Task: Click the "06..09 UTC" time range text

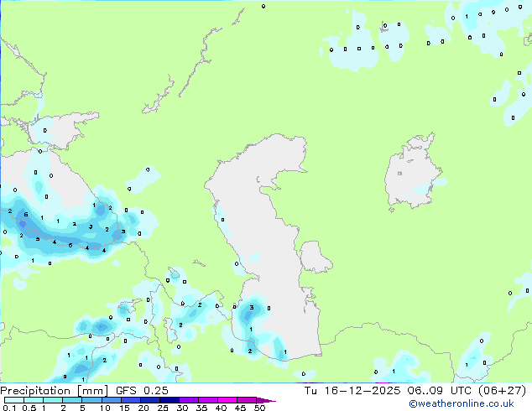Action: click(440, 391)
